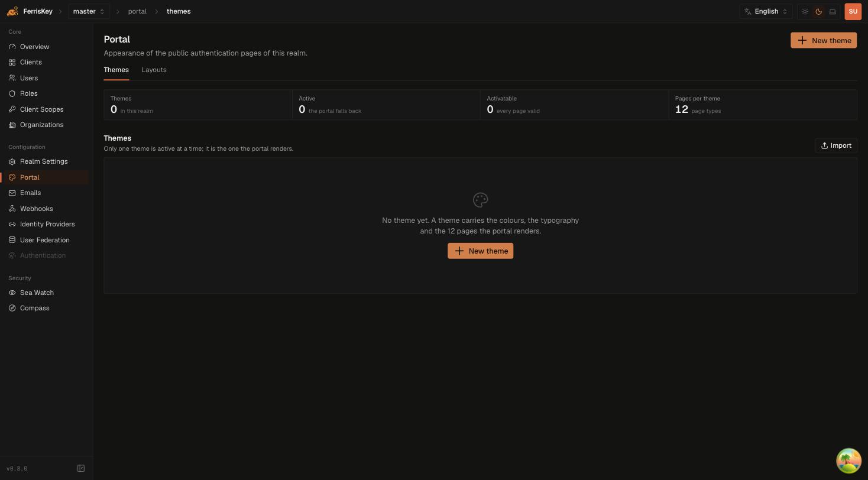Click the SU user avatar
This screenshot has width=868, height=480.
click(853, 11)
